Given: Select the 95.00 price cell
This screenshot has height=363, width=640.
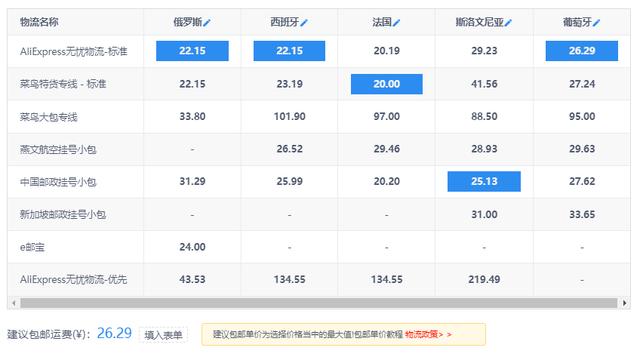Looking at the screenshot, I should click(x=582, y=116).
